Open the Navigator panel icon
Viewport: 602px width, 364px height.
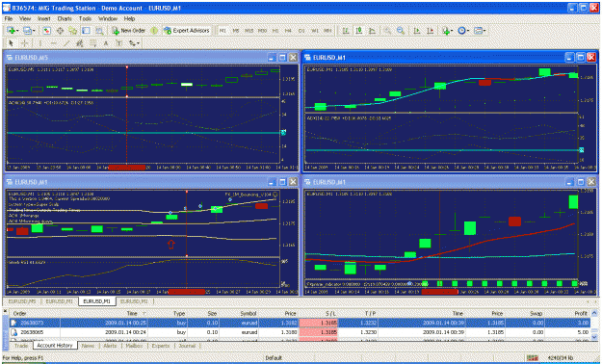[73, 31]
